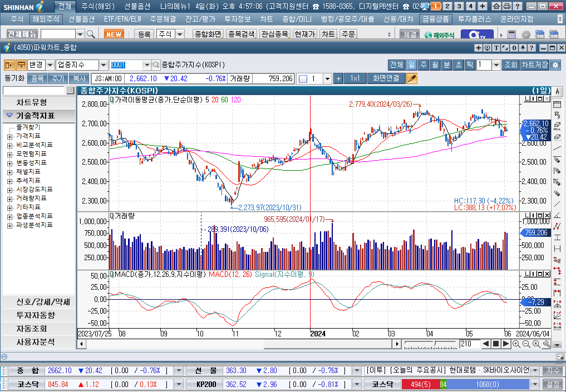Open the gear settings icon in the toolbar
Viewport: 566px width, 392px height.
tap(526, 34)
